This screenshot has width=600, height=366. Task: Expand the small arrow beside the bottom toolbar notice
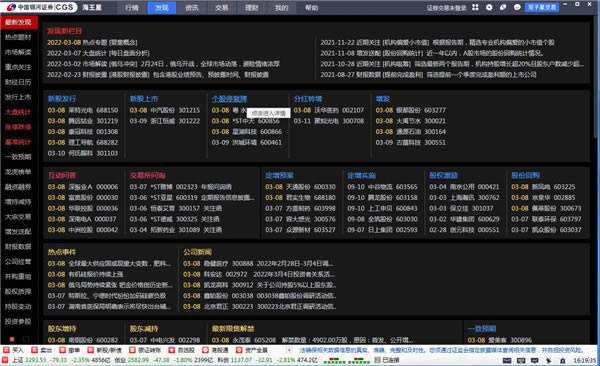tap(289, 350)
